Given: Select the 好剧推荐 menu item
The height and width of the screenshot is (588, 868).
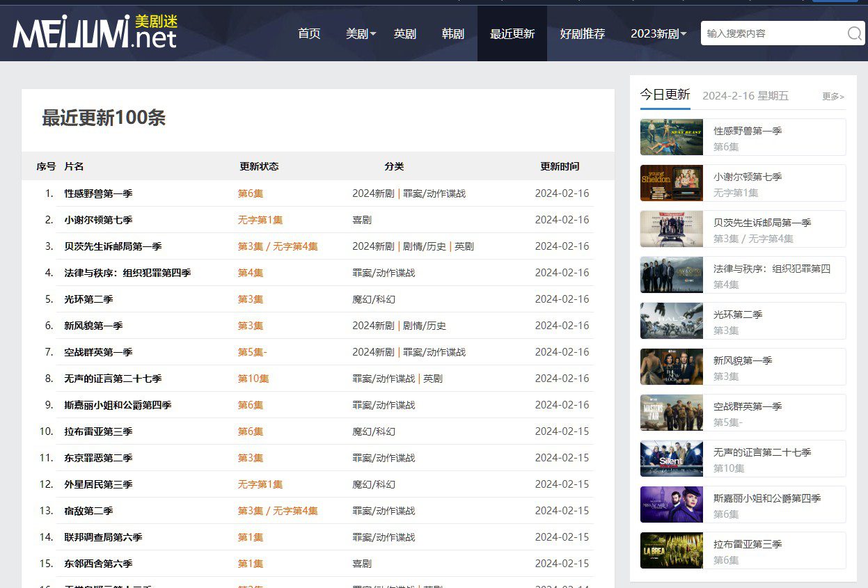Looking at the screenshot, I should pos(583,33).
